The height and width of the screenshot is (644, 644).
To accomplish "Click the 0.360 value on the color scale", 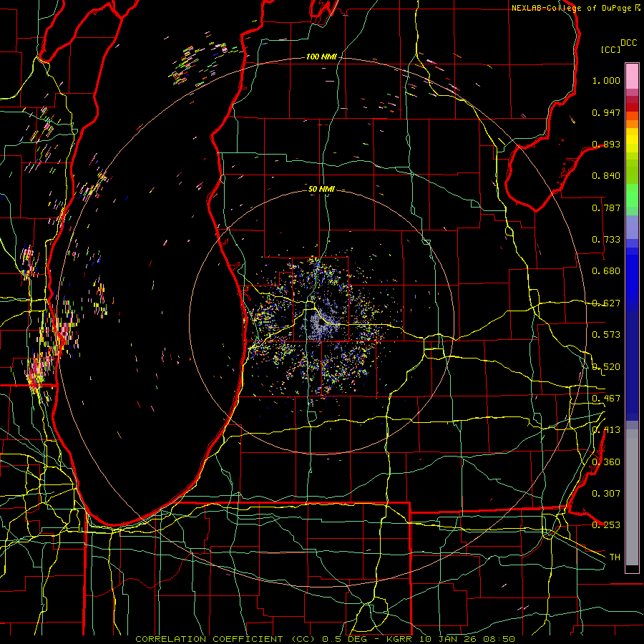I will click(606, 462).
